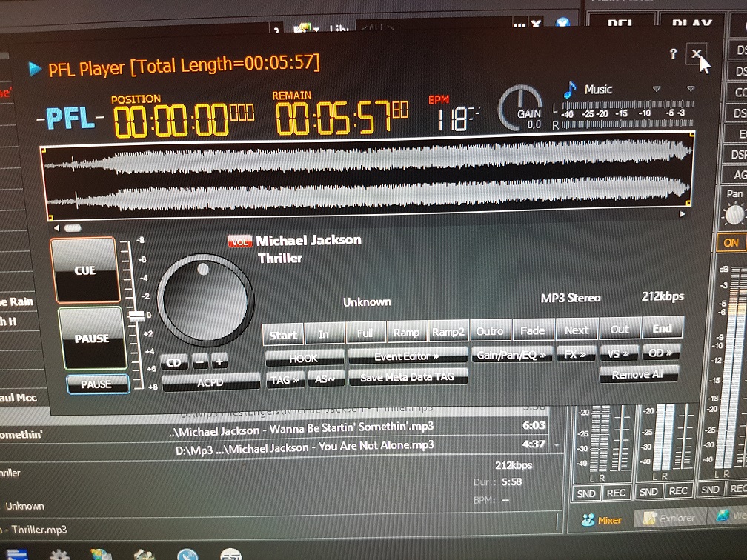
Task: Open the gear icon in the taskbar
Action: [x=60, y=554]
